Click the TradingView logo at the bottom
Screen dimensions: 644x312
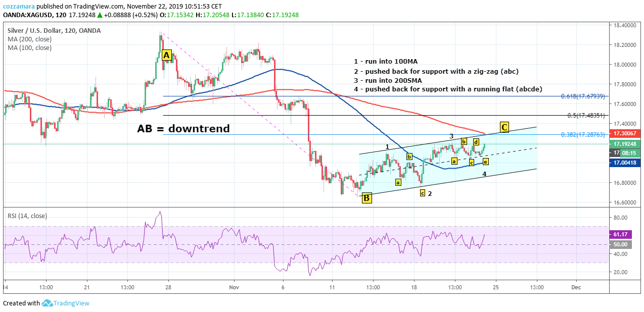[66, 303]
